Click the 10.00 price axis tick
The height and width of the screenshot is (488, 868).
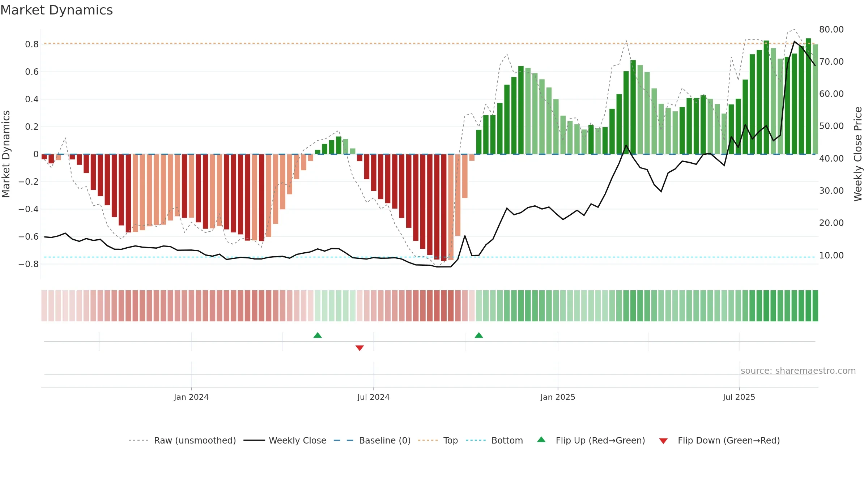(x=831, y=256)
